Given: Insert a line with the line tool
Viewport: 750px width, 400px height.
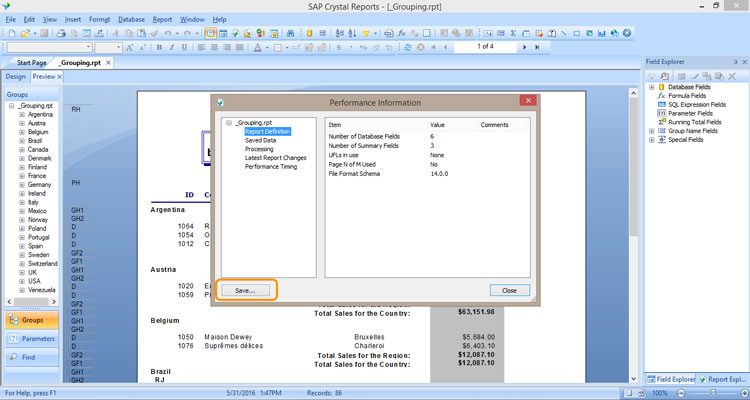Looking at the screenshot, I should [x=564, y=33].
